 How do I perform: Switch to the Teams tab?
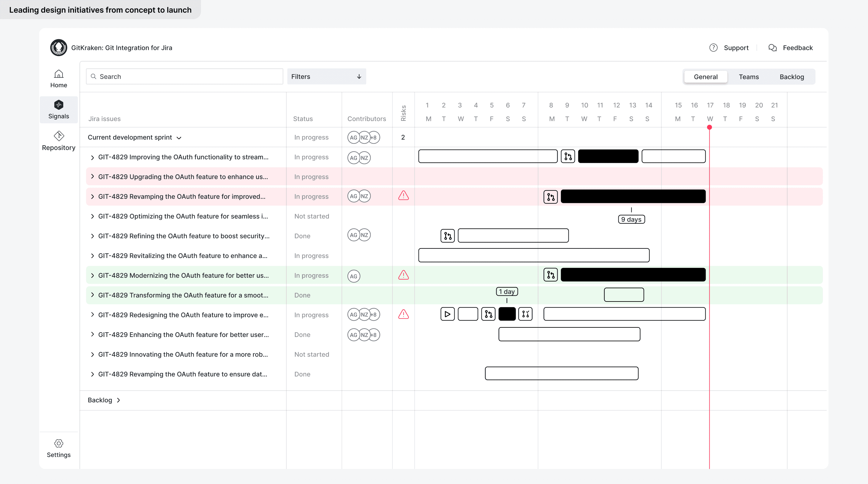pos(748,77)
